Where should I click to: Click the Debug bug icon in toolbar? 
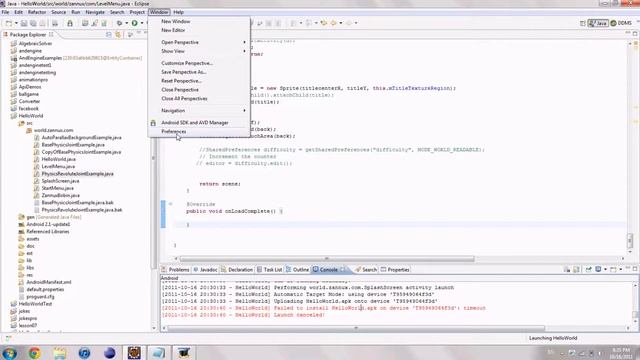(x=120, y=23)
